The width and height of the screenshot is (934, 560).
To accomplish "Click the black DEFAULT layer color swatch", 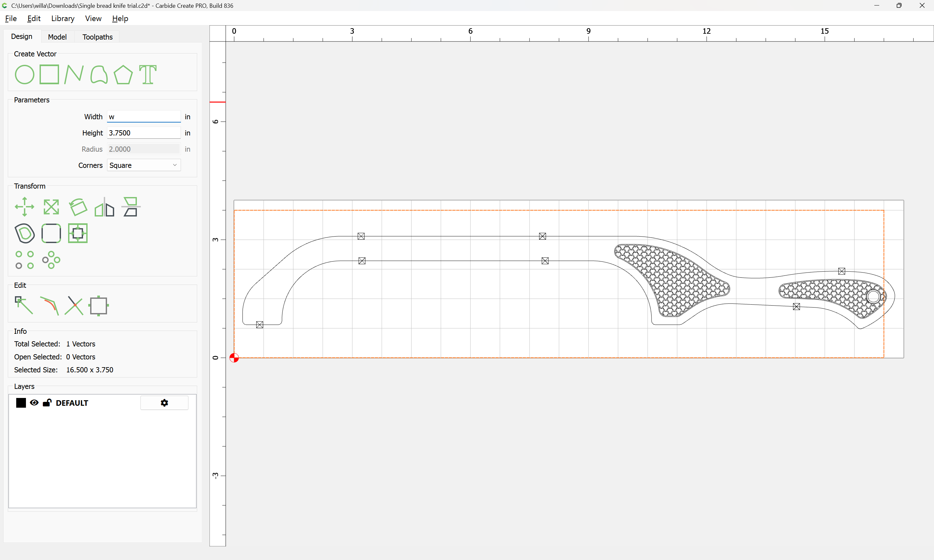I will pyautogui.click(x=21, y=402).
